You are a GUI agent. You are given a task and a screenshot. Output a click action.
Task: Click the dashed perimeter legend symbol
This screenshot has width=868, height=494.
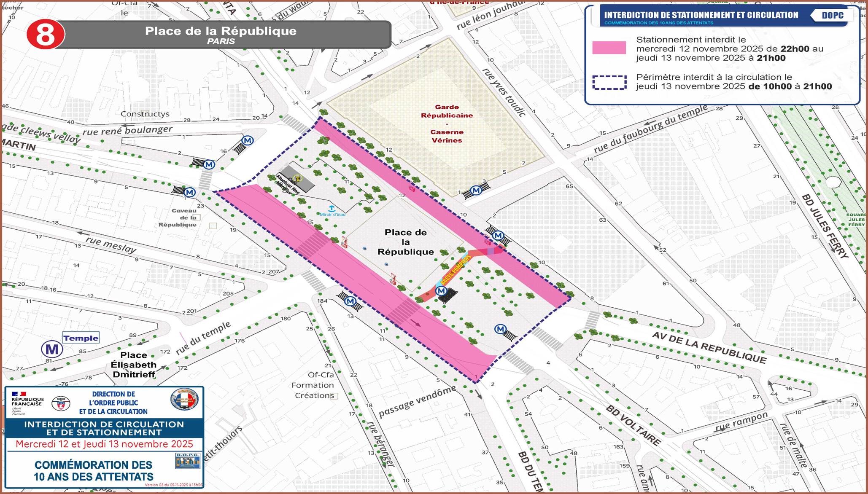click(x=609, y=82)
